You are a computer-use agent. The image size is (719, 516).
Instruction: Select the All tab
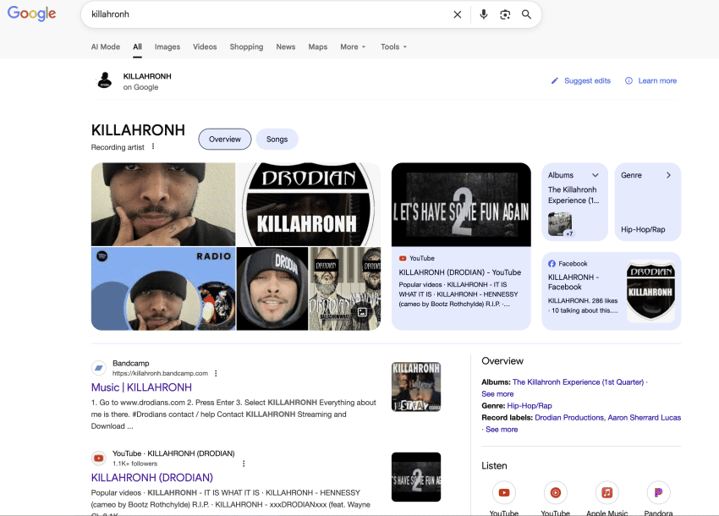pyautogui.click(x=137, y=47)
